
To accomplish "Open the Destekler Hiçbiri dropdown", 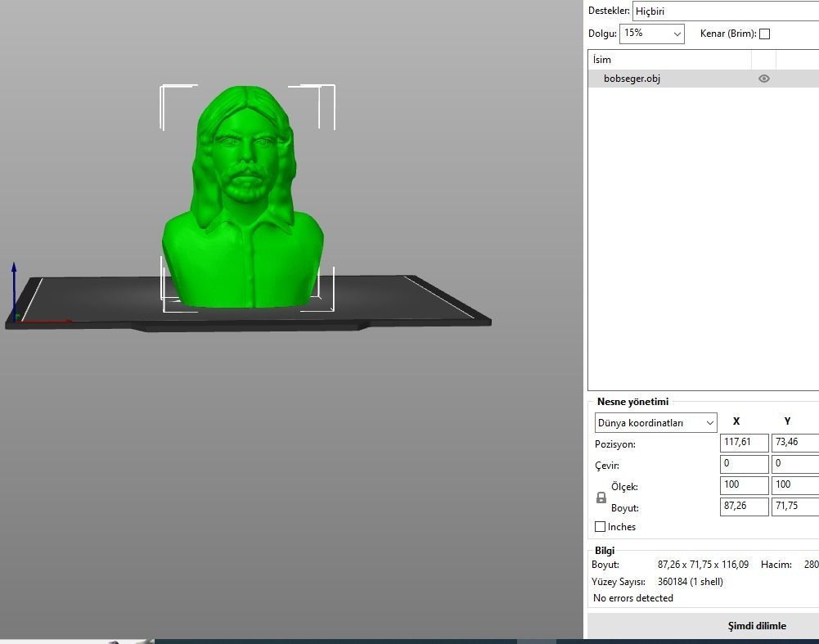I will (x=726, y=11).
